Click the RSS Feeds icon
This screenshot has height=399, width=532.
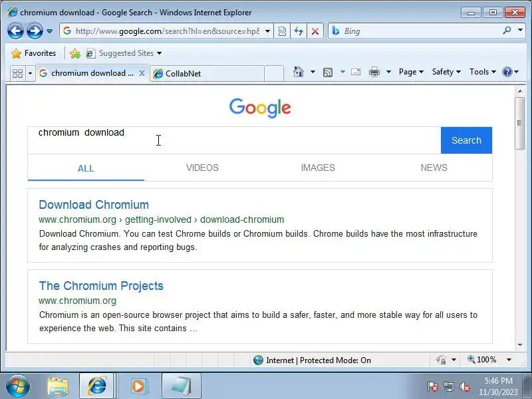point(328,72)
